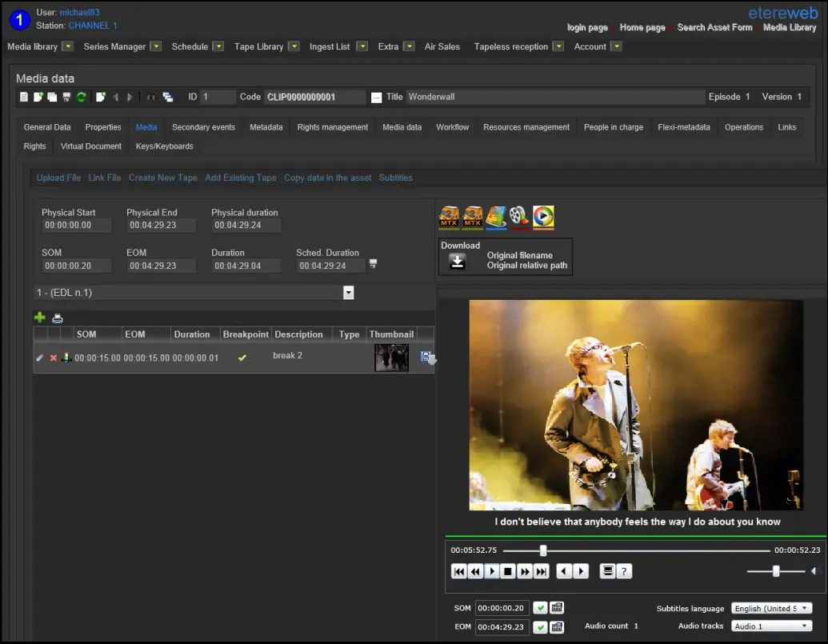Click the printer icon above EDL table
This screenshot has height=644, width=828.
(58, 318)
